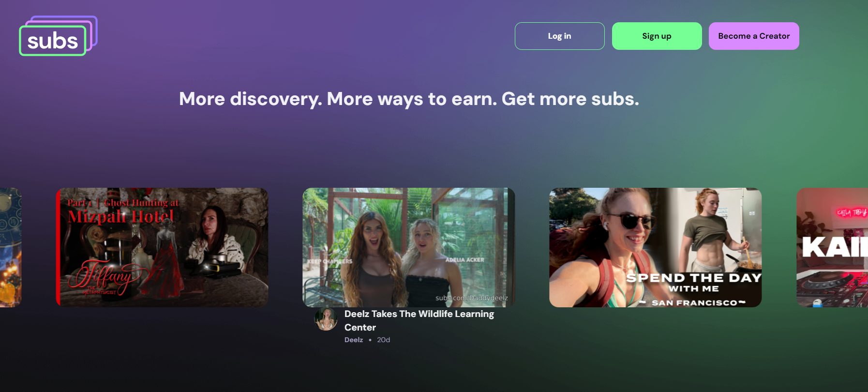This screenshot has height=392, width=868.
Task: Click the '20d' timestamp text
Action: [x=384, y=340]
